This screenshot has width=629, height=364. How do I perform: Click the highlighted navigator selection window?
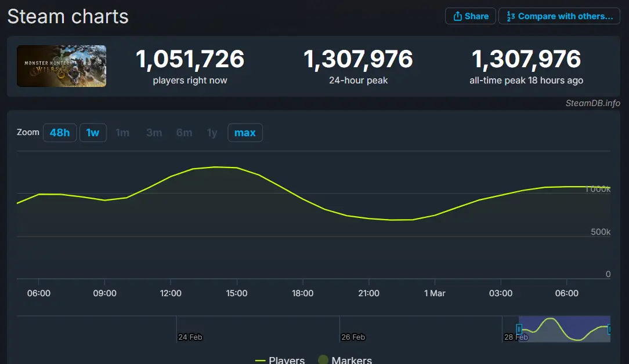[565, 329]
